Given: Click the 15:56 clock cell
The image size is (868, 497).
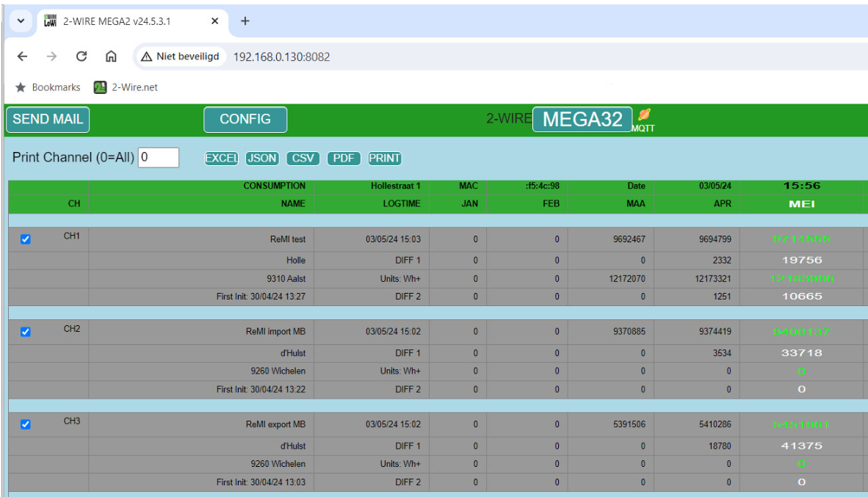Looking at the screenshot, I should pos(802,186).
